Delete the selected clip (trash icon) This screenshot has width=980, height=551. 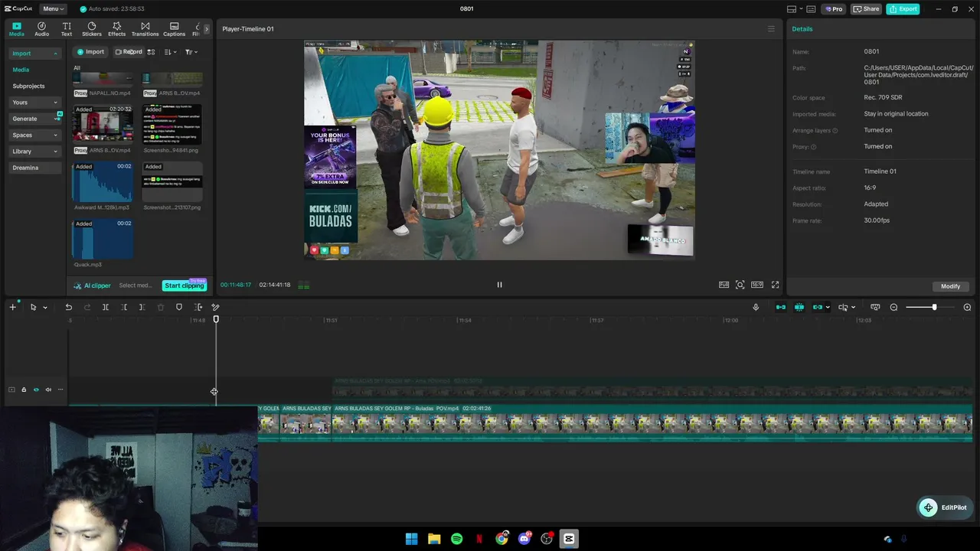[x=161, y=307]
